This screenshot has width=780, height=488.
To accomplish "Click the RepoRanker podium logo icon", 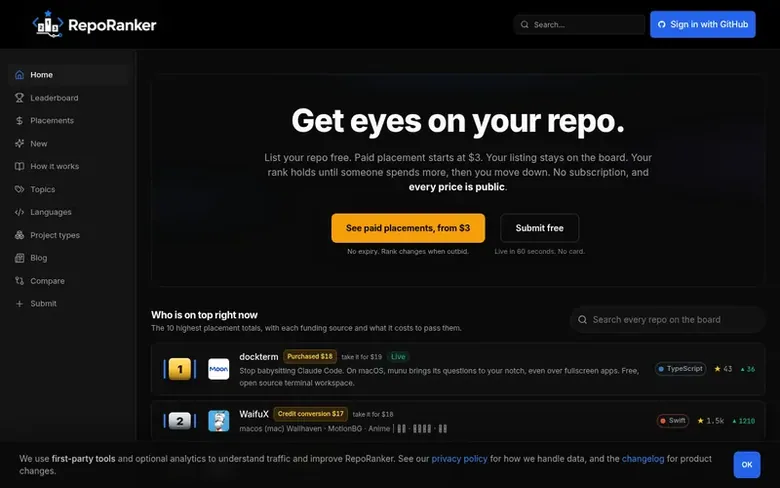I will (48, 24).
